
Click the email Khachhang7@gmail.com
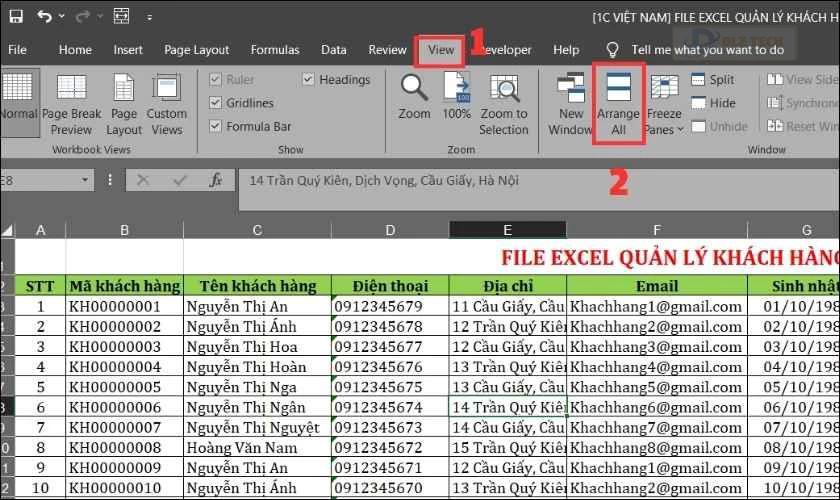657,428
